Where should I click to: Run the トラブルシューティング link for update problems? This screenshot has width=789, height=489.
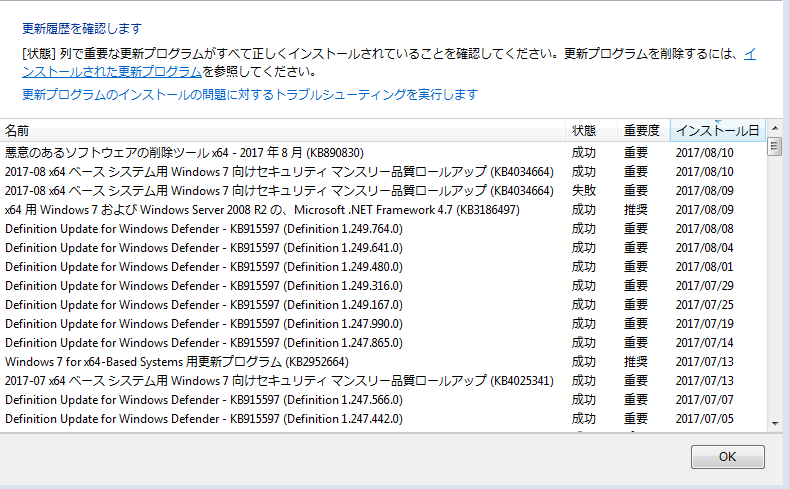click(x=250, y=94)
